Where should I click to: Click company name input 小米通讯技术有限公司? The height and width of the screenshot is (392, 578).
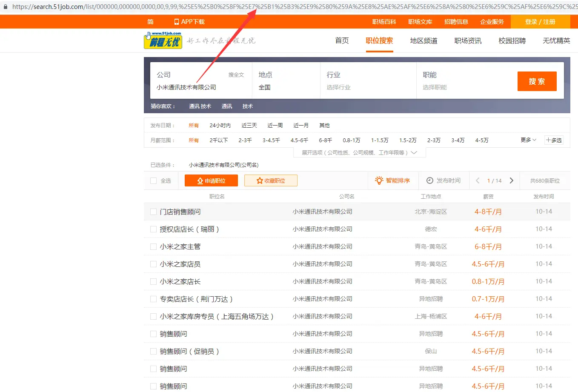point(186,87)
